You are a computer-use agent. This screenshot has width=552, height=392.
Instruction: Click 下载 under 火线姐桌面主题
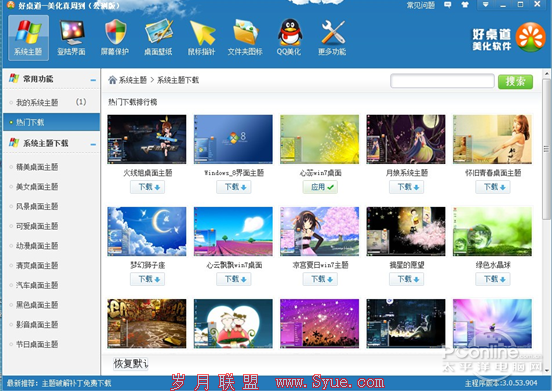(x=148, y=187)
